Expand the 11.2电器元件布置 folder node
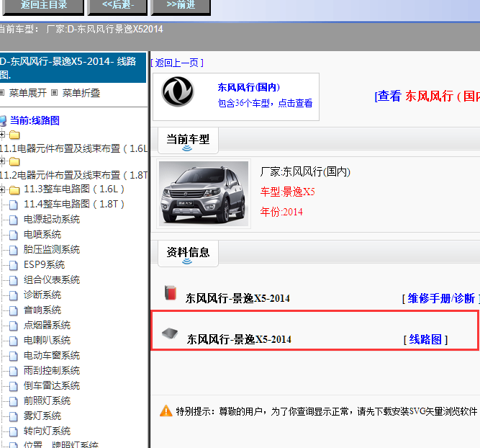Viewport: 480px width, 448px height. pos(2,161)
